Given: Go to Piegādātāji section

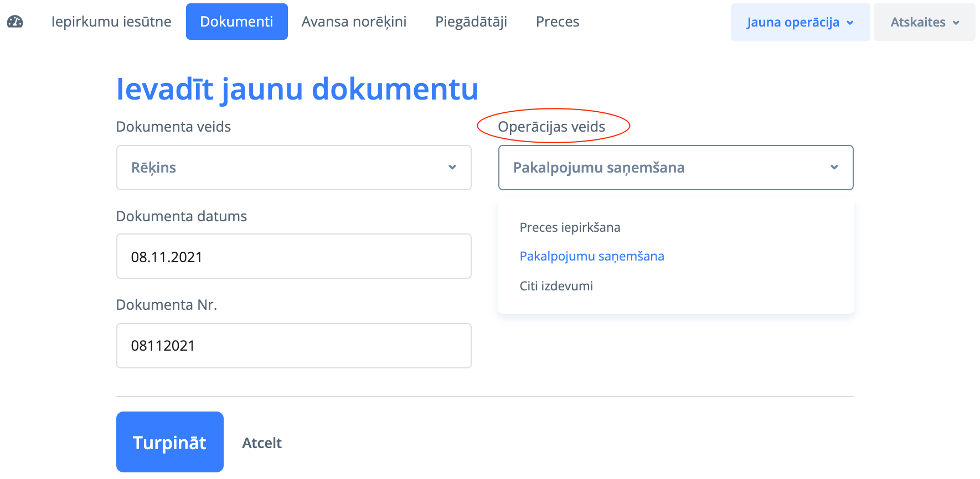Looking at the screenshot, I should point(471,22).
